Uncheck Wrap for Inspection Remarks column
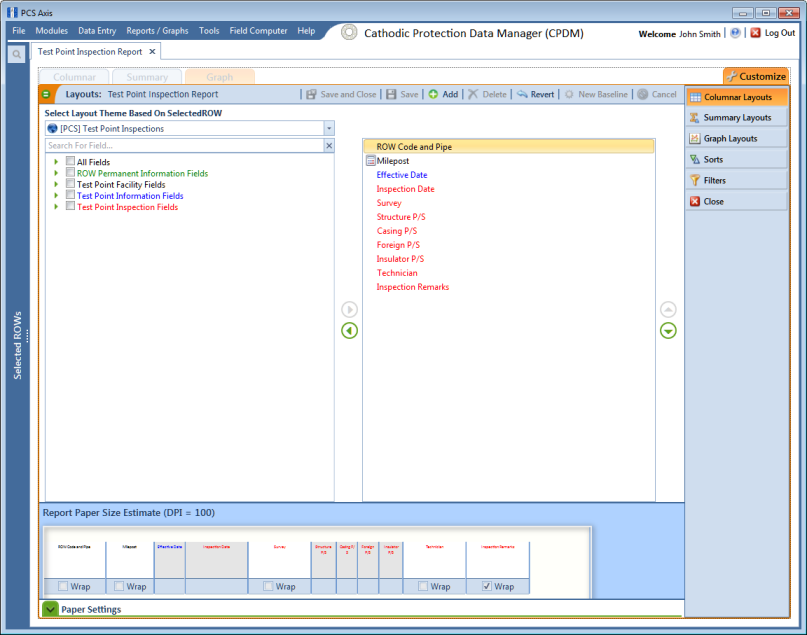 pyautogui.click(x=487, y=586)
